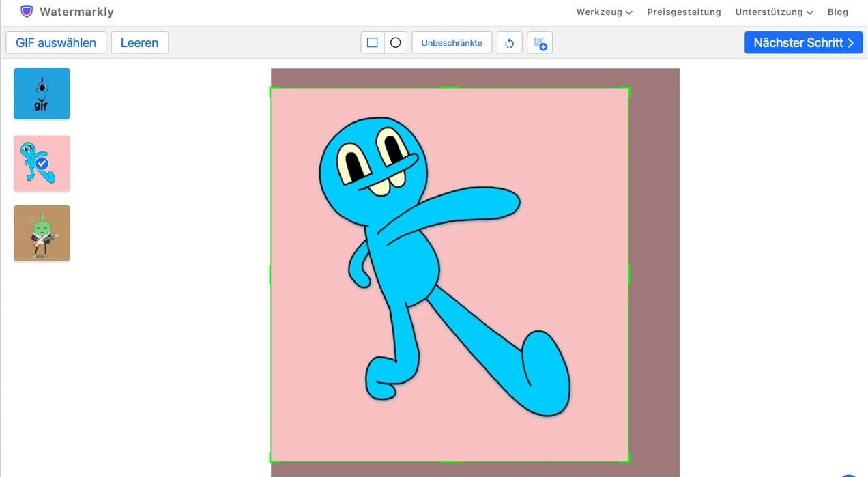This screenshot has width=868, height=477.
Task: Select the circular crop shape
Action: [396, 42]
